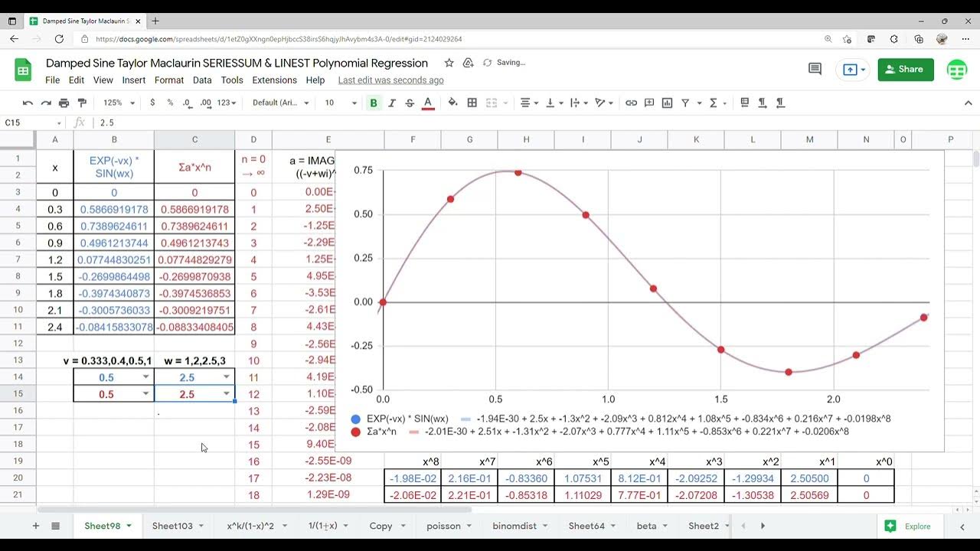Viewport: 980px width, 551px height.
Task: Activate the paint format roller
Action: pos(82,103)
